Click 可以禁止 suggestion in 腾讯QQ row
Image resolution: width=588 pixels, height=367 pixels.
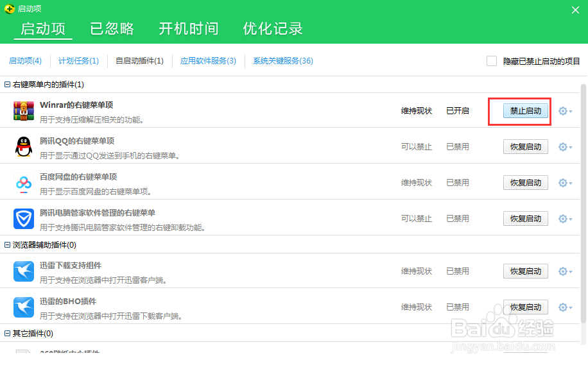click(417, 147)
